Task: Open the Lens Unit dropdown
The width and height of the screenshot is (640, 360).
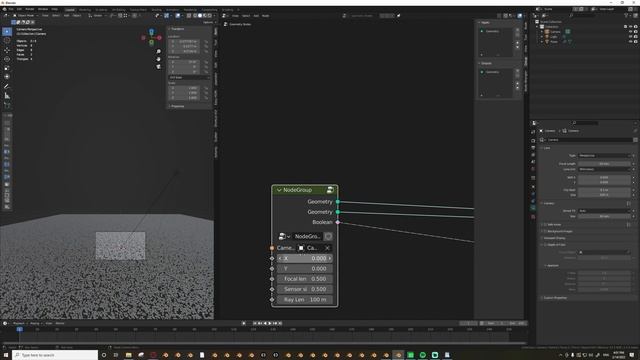Action: click(604, 169)
